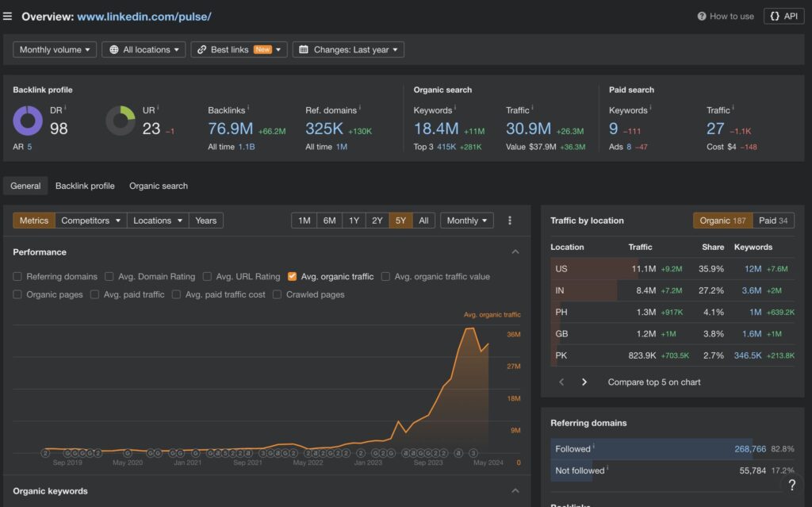This screenshot has width=812, height=507.
Task: Open the Monthly interval dropdown
Action: pyautogui.click(x=466, y=221)
